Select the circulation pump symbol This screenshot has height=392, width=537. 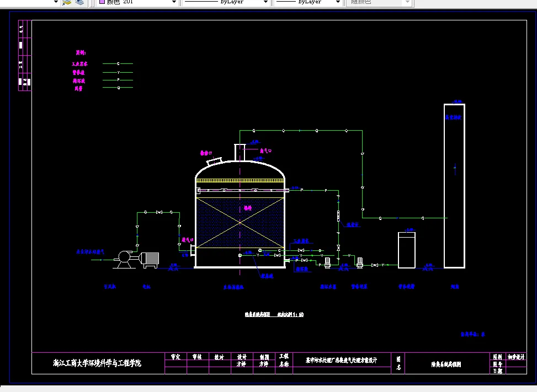(x=327, y=262)
